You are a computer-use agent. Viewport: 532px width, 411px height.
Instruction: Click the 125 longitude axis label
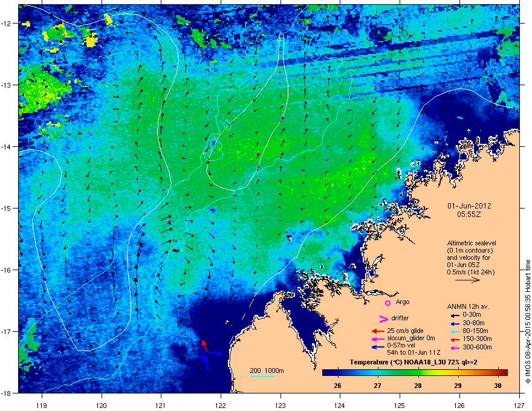coord(400,405)
